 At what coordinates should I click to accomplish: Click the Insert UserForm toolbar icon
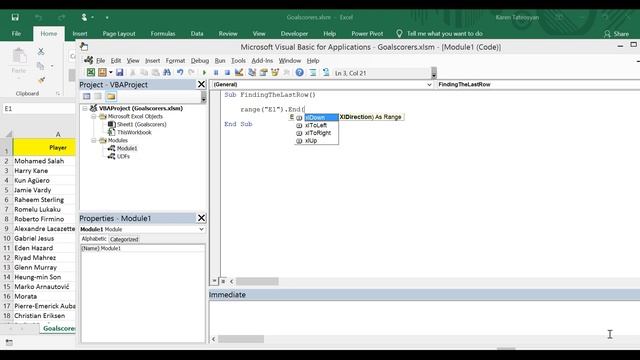102,73
